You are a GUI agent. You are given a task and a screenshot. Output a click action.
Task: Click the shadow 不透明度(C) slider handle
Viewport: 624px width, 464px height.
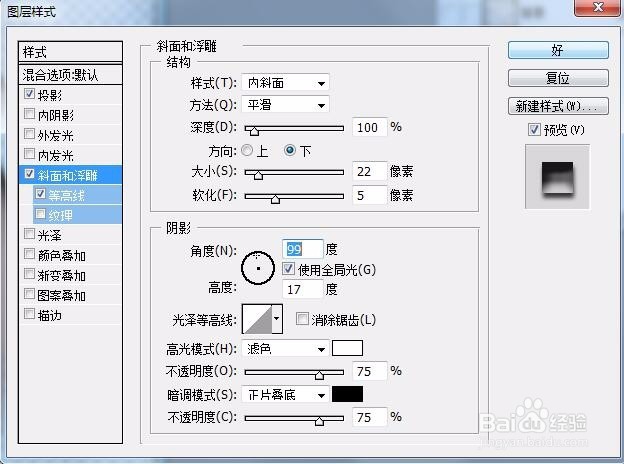point(319,421)
